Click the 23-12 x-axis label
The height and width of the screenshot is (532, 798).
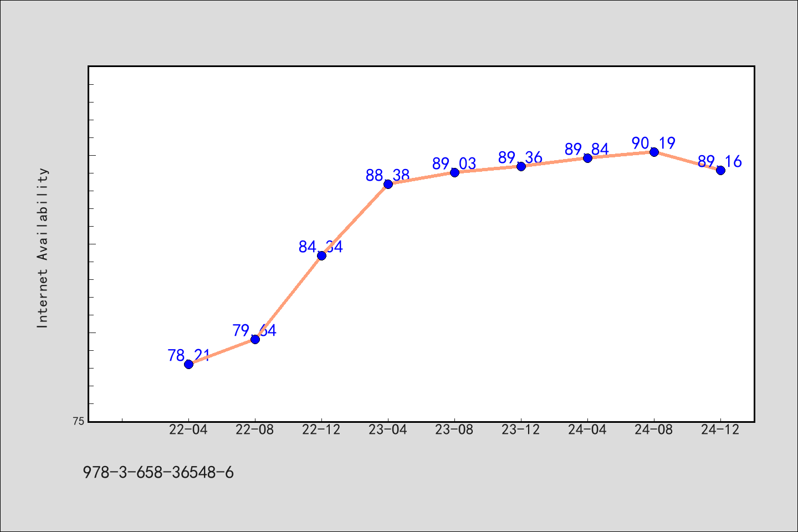521,430
